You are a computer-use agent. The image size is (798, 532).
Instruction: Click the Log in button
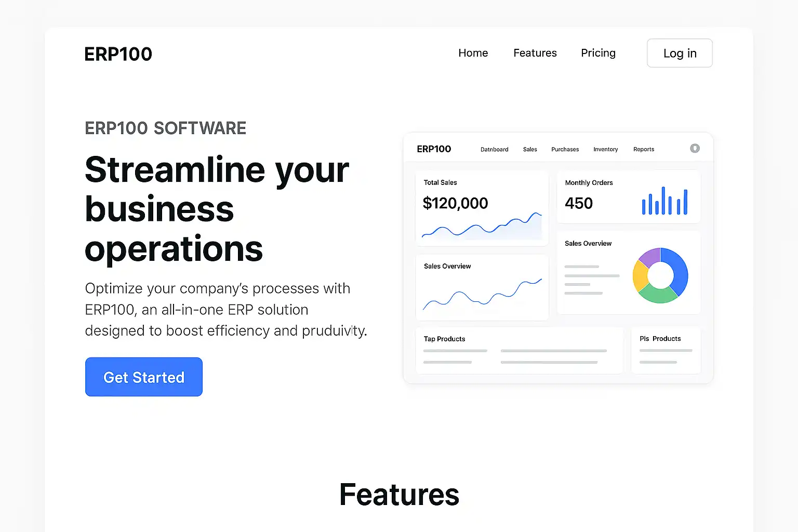coord(680,53)
